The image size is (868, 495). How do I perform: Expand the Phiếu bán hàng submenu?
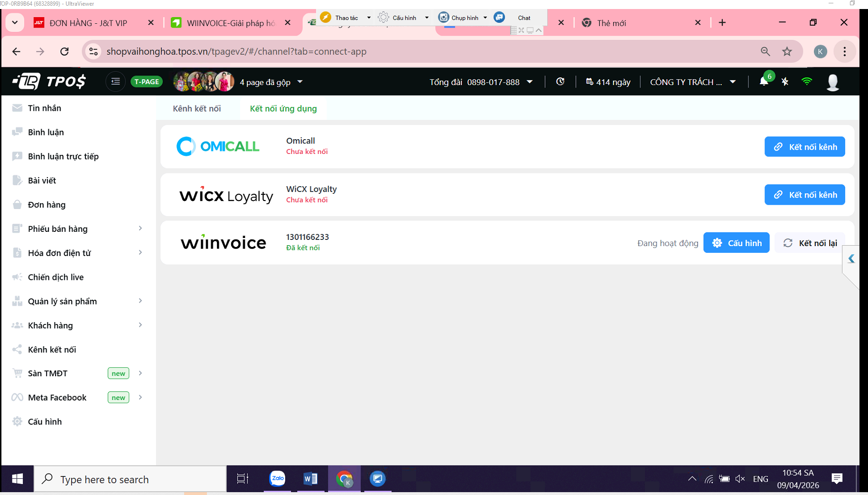(x=140, y=228)
